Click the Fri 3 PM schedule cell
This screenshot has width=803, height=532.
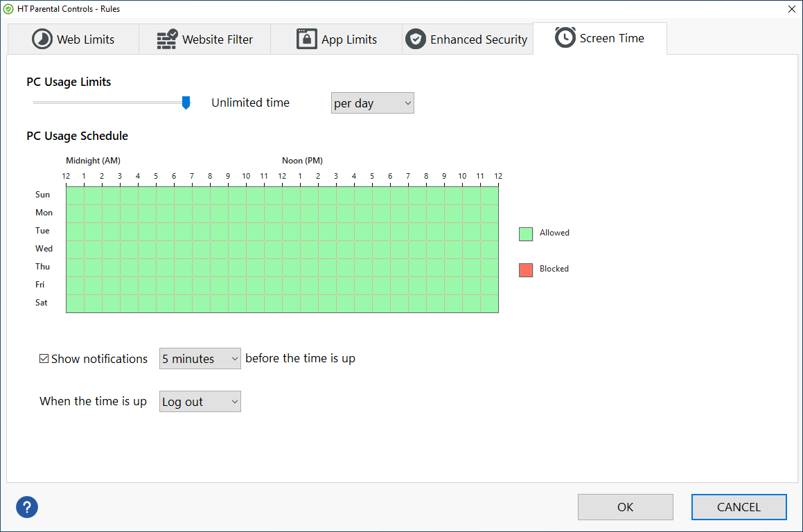click(345, 285)
